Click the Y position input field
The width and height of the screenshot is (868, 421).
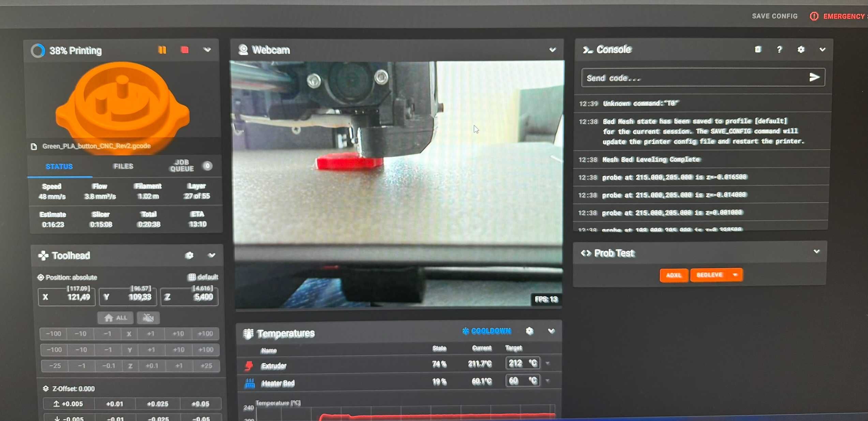point(128,297)
